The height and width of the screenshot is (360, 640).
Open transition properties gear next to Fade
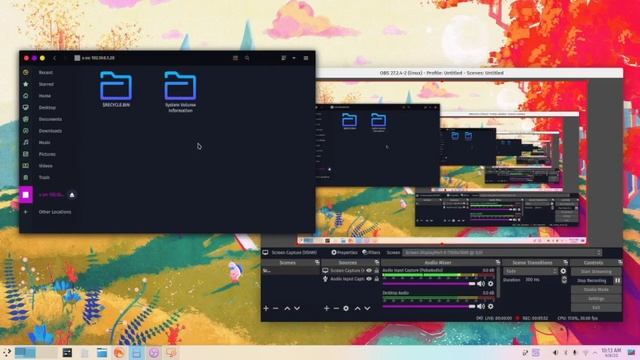(x=563, y=271)
